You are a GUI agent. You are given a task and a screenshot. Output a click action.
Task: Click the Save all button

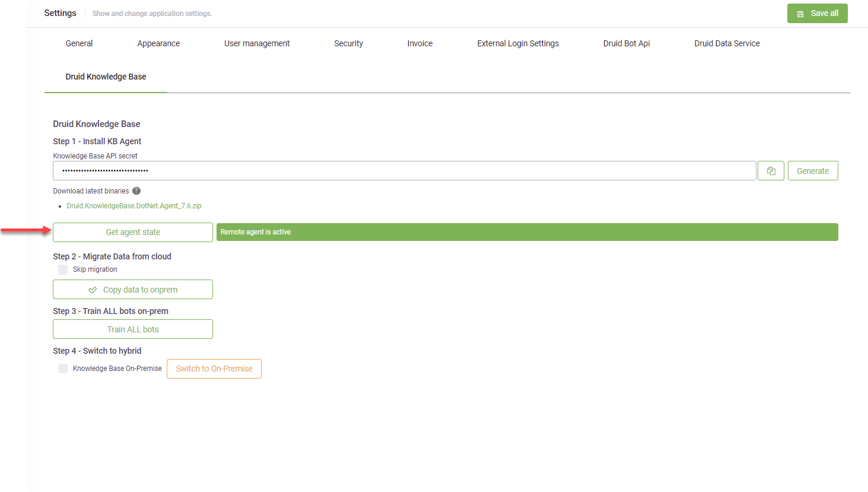pyautogui.click(x=817, y=13)
